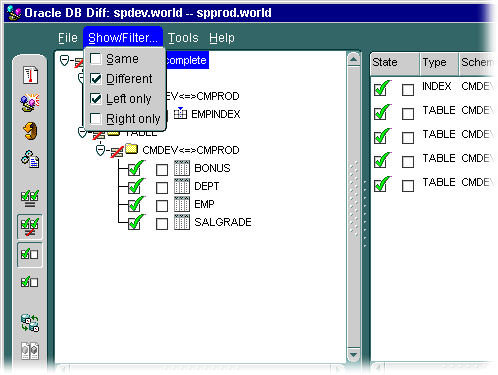Click the SALGRADE table icon
Screen dimensions: 498x375
182,222
